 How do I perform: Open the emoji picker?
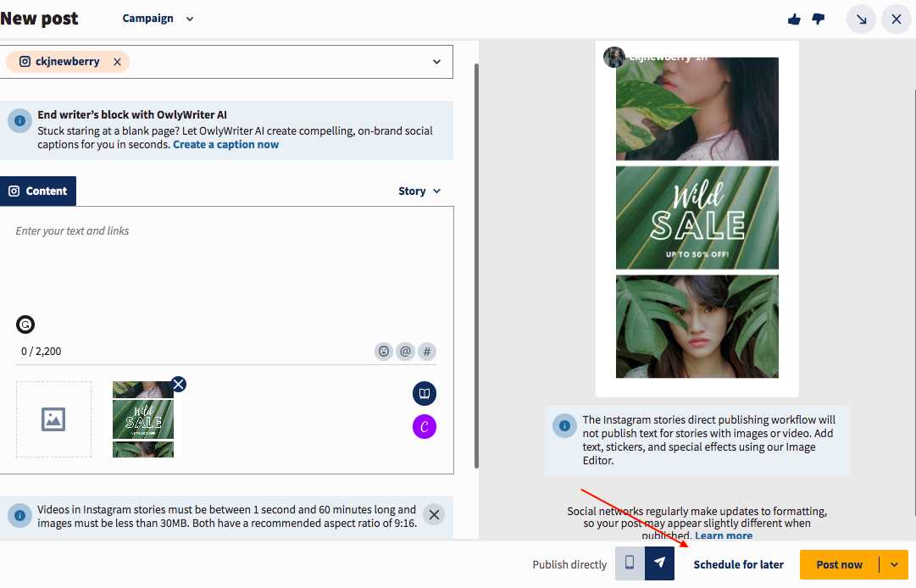coord(384,352)
